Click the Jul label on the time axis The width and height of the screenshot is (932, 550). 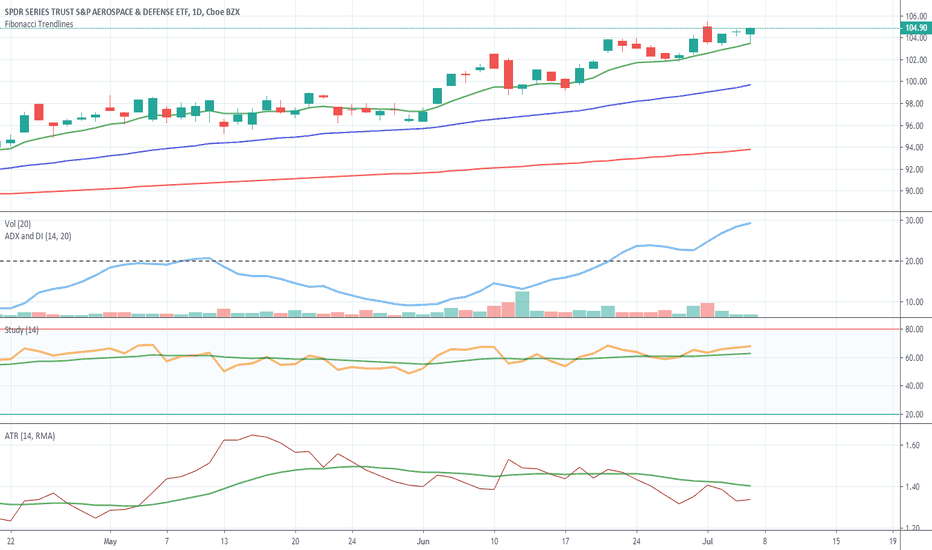click(707, 541)
